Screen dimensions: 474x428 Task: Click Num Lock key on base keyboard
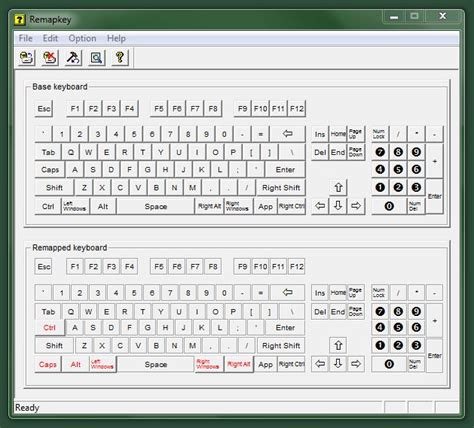(380, 134)
